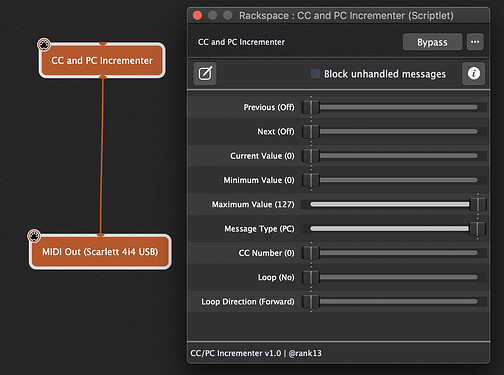The image size is (504, 375).
Task: Click the Bypass button
Action: [432, 42]
